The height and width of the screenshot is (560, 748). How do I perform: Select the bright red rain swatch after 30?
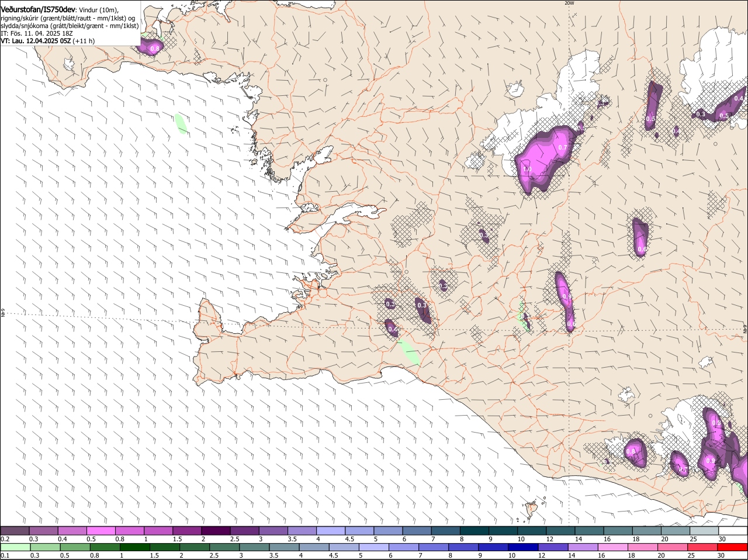(x=733, y=547)
